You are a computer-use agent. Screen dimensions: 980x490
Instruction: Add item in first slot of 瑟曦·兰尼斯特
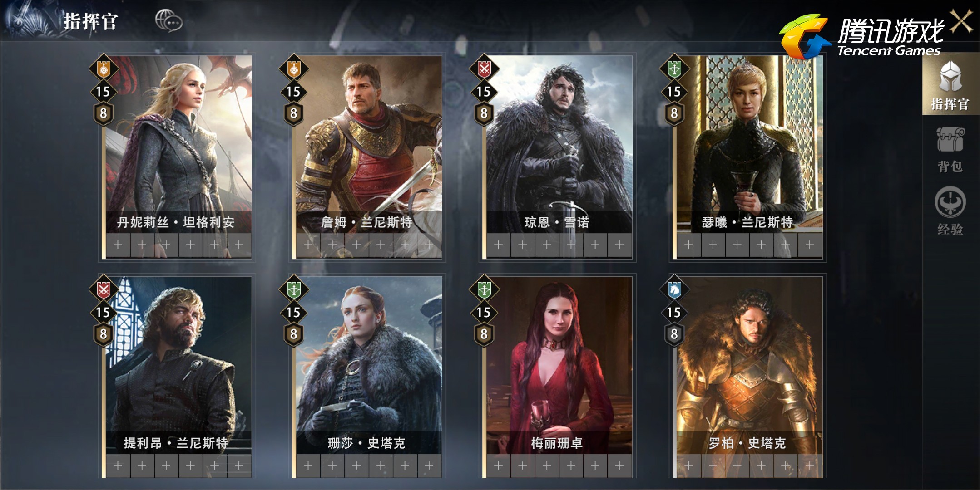[x=689, y=245]
